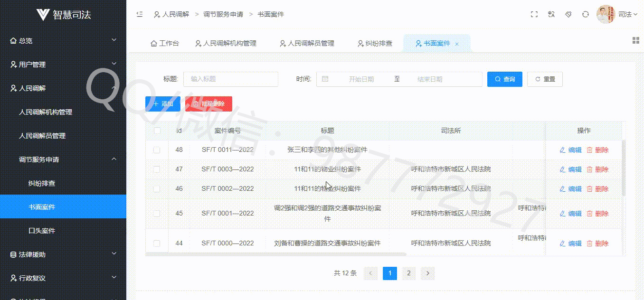The height and width of the screenshot is (300, 644).
Task: Collapse the sidebar with the menu fold icon
Action: point(140,14)
